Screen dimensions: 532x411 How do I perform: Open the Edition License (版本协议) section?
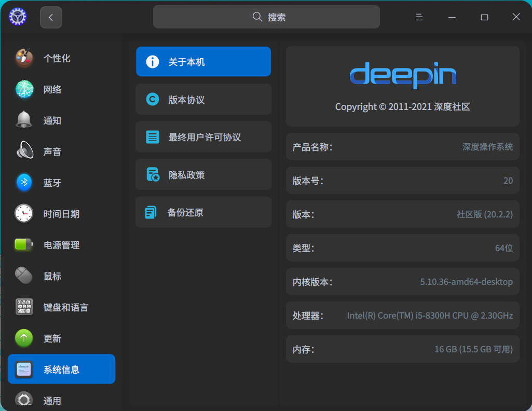click(x=203, y=99)
